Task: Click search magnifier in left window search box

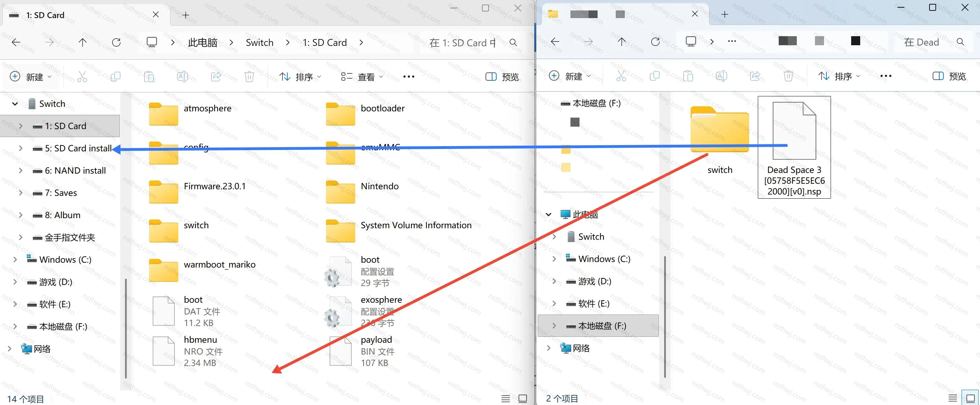Action: pos(513,42)
